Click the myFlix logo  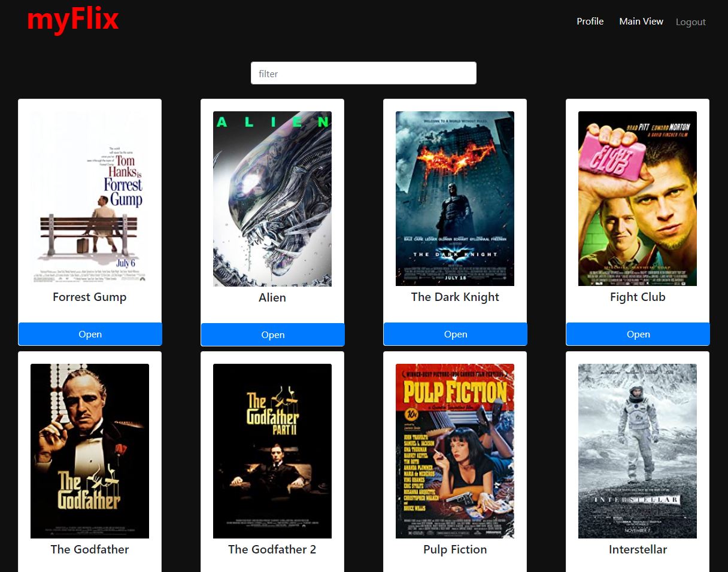pos(72,20)
